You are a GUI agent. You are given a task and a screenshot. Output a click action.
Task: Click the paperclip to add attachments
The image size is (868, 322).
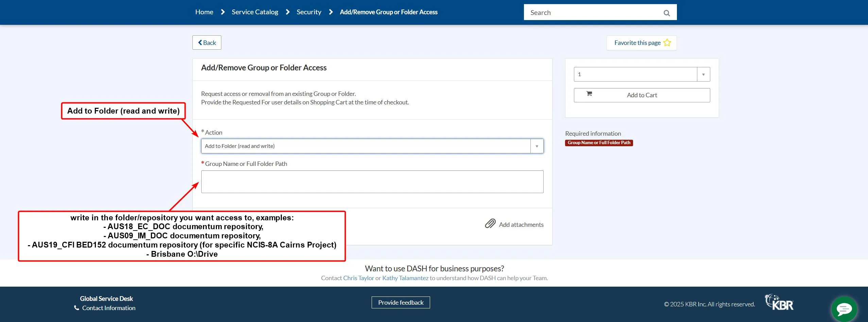[x=490, y=224]
